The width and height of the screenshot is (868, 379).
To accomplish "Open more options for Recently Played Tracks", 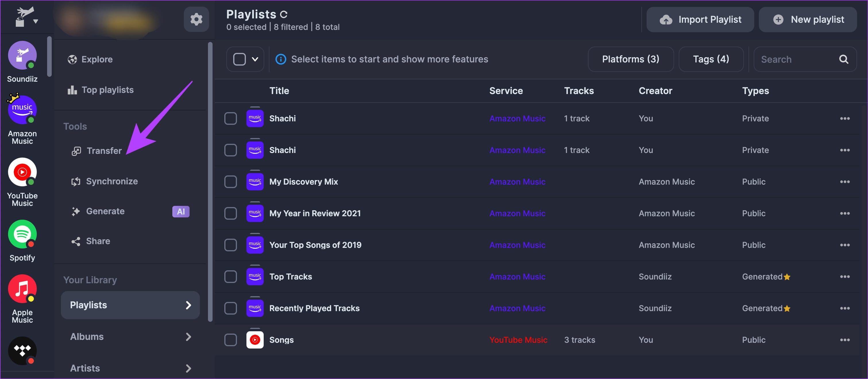I will pyautogui.click(x=845, y=309).
